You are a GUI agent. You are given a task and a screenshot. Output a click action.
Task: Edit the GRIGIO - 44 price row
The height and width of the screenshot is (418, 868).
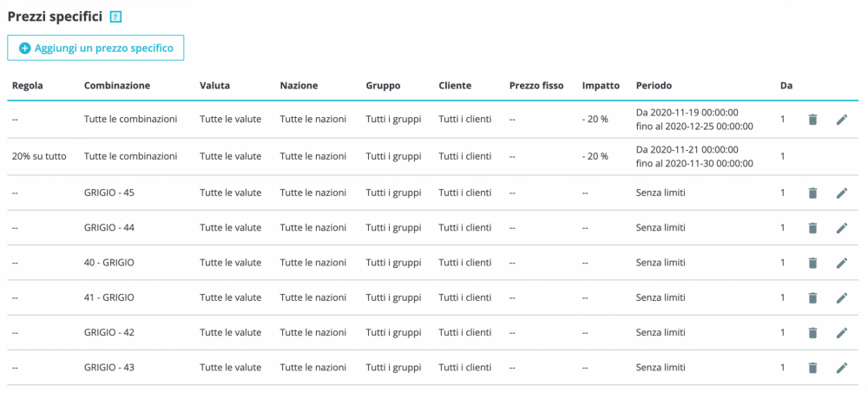(841, 228)
